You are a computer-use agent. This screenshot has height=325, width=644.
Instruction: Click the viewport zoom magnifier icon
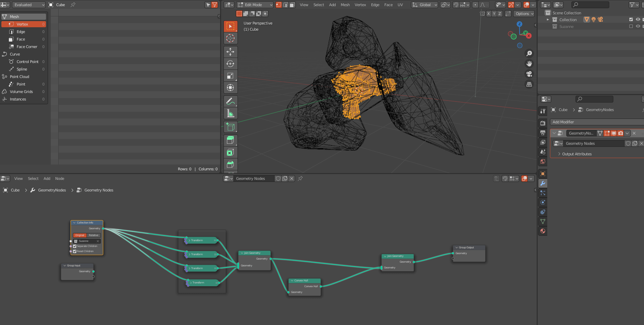(x=530, y=53)
